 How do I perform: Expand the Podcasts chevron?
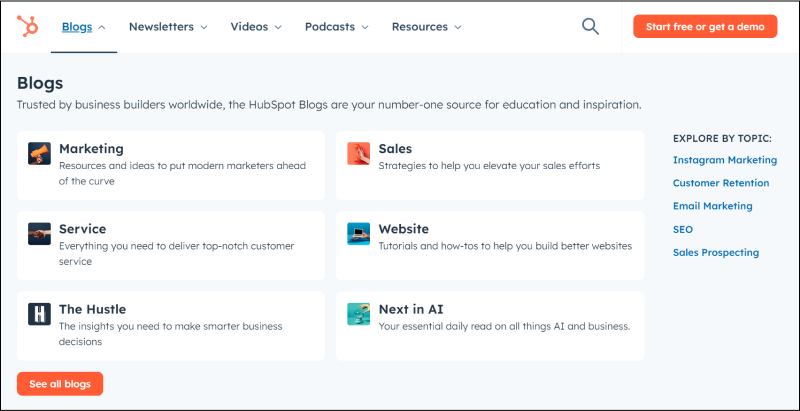click(365, 28)
